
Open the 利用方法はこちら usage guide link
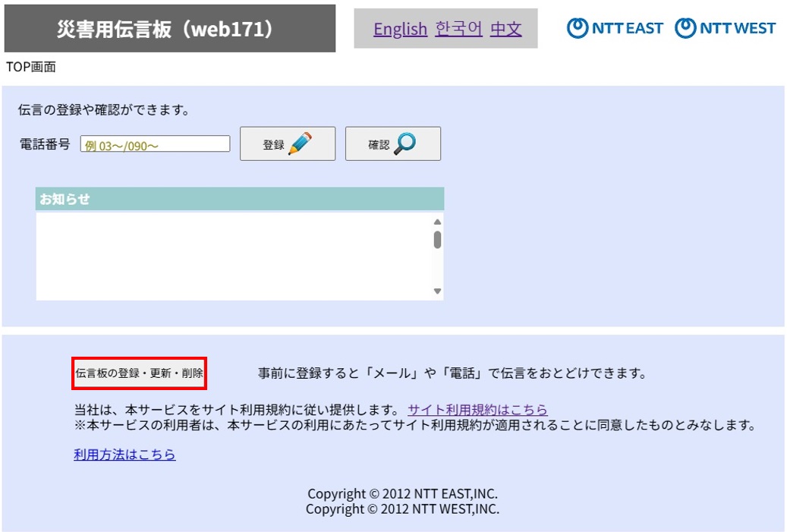(124, 454)
